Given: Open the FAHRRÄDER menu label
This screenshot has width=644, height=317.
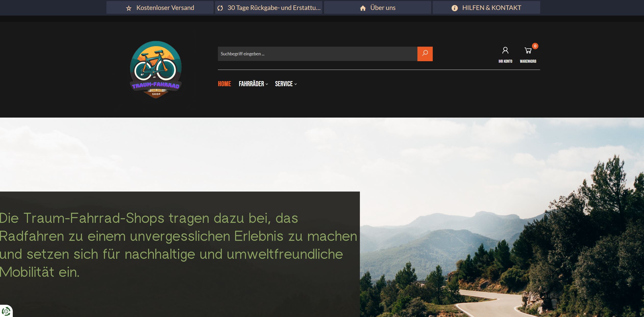Looking at the screenshot, I should click(x=251, y=84).
